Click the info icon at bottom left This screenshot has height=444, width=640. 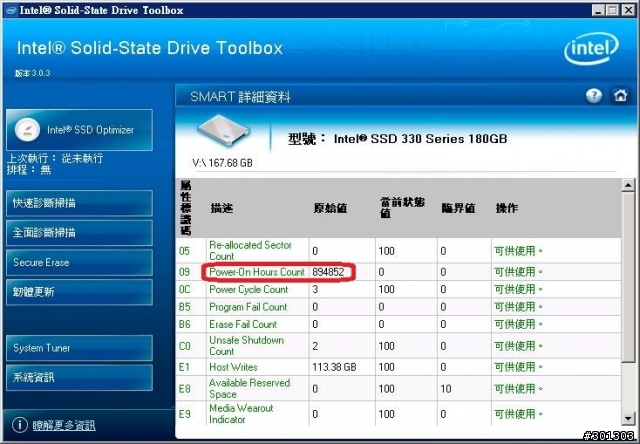[x=20, y=424]
